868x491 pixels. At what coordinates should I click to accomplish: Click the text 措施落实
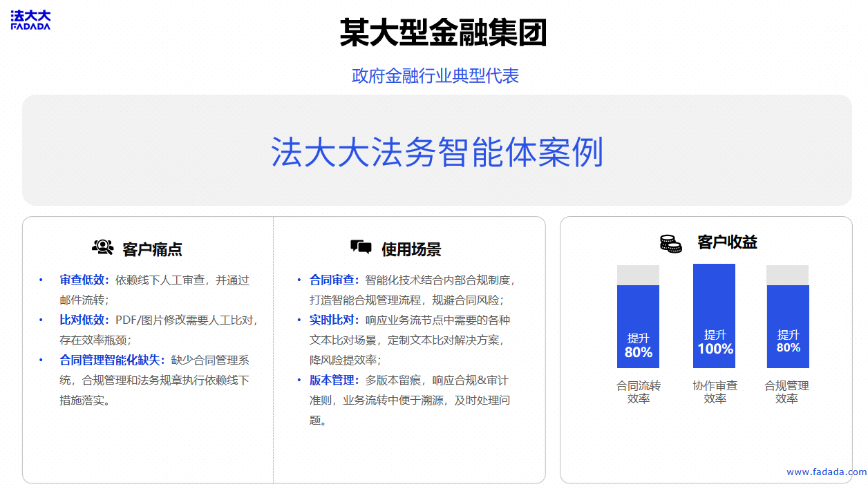(82, 400)
